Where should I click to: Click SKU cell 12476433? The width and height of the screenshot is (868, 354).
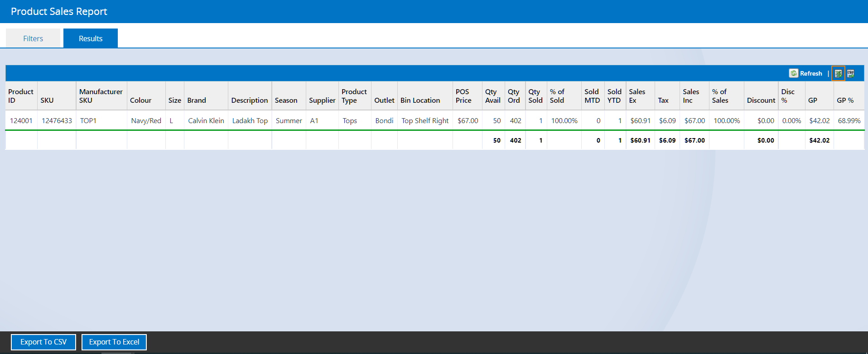pos(57,120)
